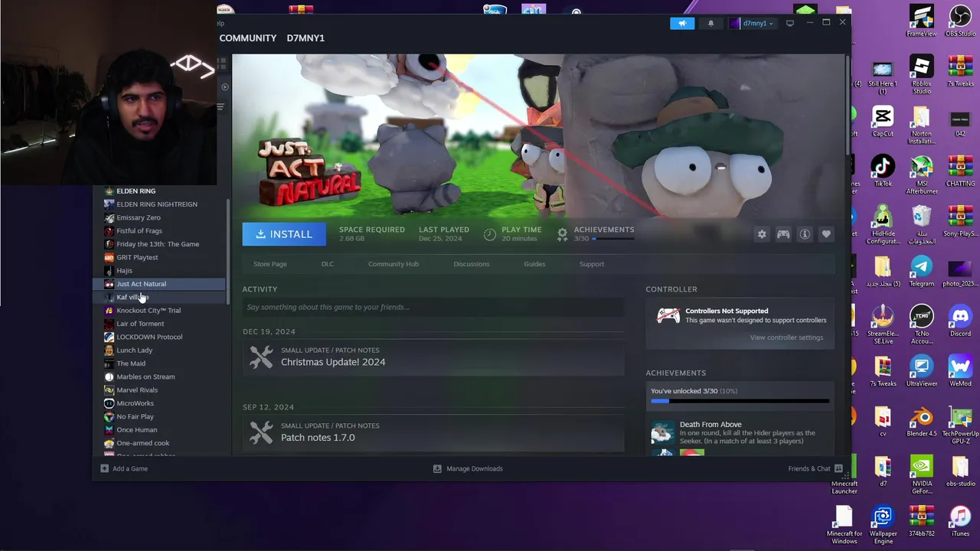Click the blue announcements megaphone icon
Viewport: 980px width, 551px height.
[682, 23]
